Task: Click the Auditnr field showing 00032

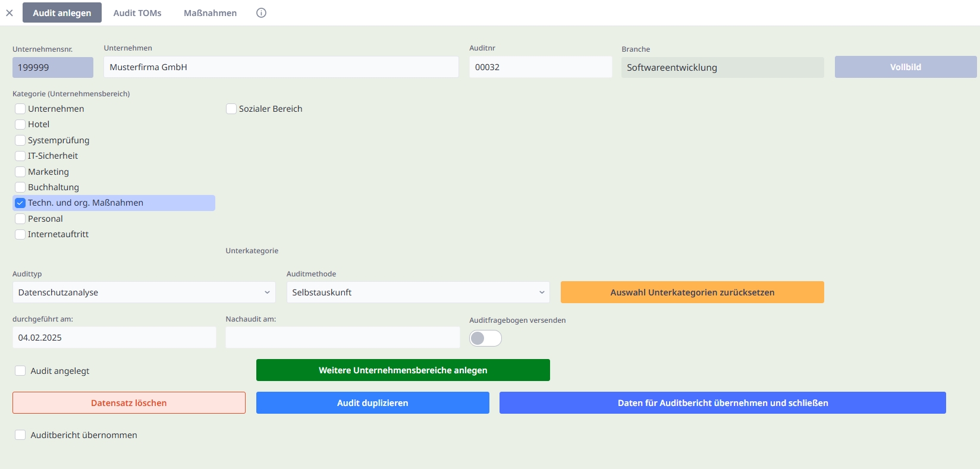Action: click(541, 67)
